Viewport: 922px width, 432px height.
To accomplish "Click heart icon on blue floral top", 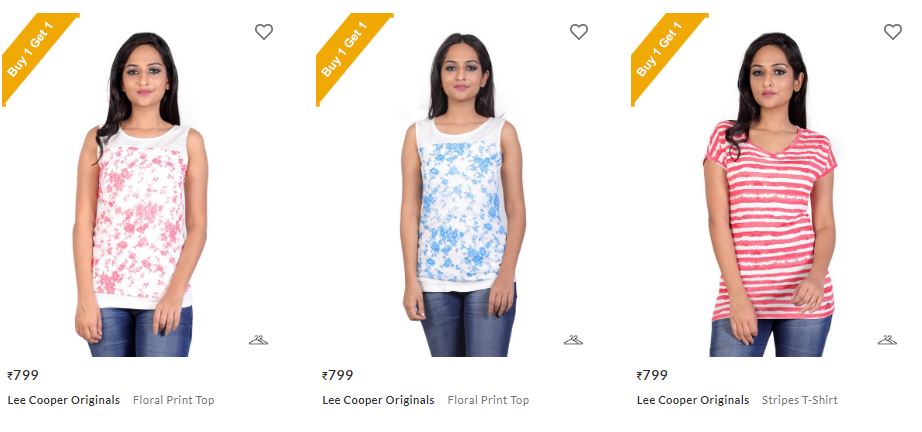I will tap(579, 32).
